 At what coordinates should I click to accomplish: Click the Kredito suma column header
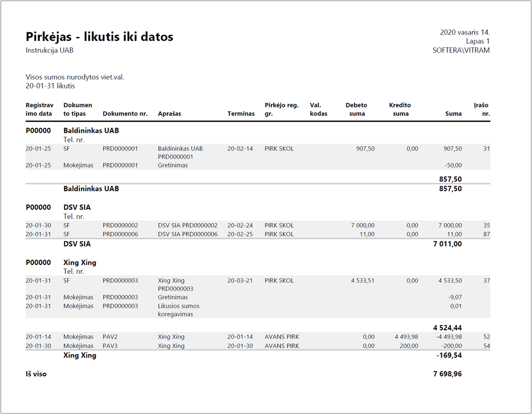tap(400, 109)
